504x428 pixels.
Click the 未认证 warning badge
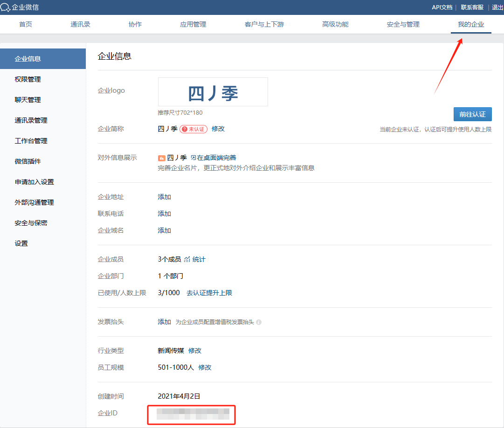pyautogui.click(x=193, y=129)
